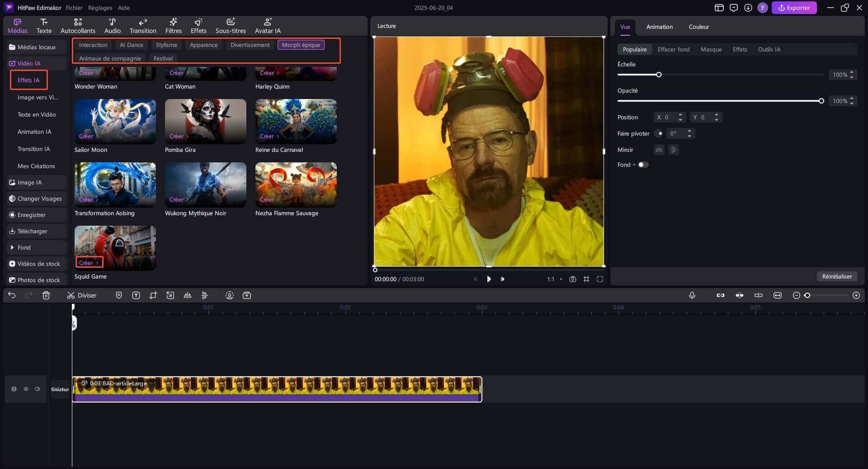The width and height of the screenshot is (868, 469).
Task: Click the resize arrow-in-box icon
Action: tap(170, 295)
